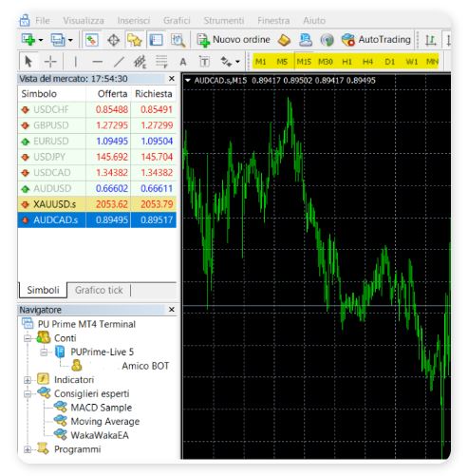Toggle the Market Watch panel button

(x=91, y=40)
